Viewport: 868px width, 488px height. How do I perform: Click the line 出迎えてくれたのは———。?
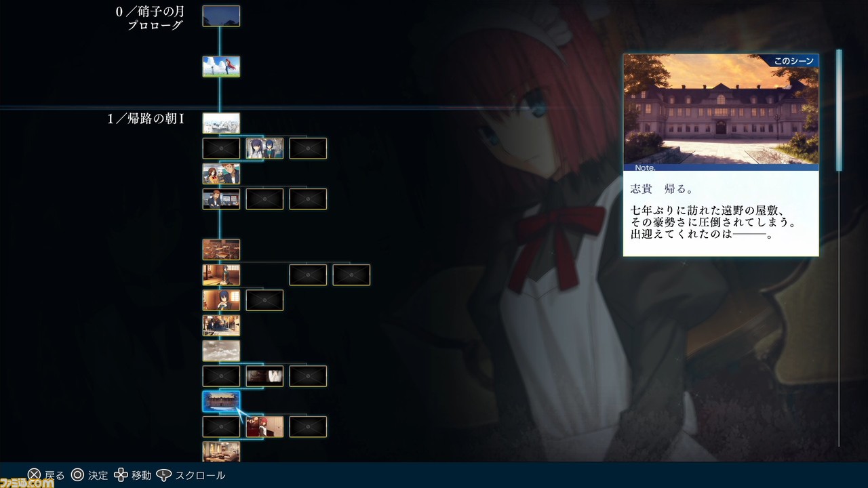click(701, 235)
